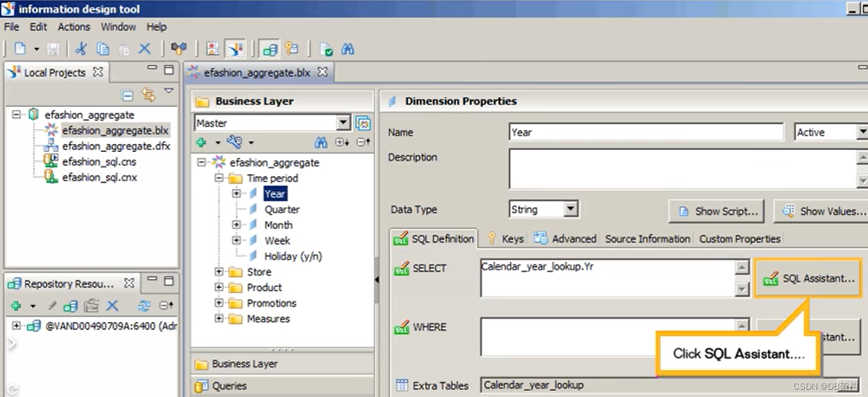Click link with editor arrows icon

point(148,94)
